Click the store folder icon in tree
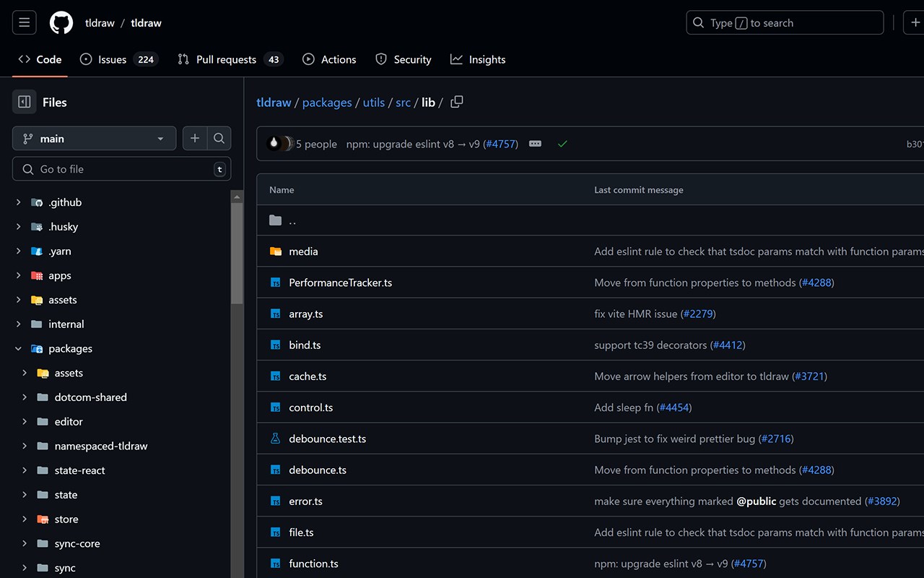Screen dimensions: 924x578 click(x=43, y=519)
